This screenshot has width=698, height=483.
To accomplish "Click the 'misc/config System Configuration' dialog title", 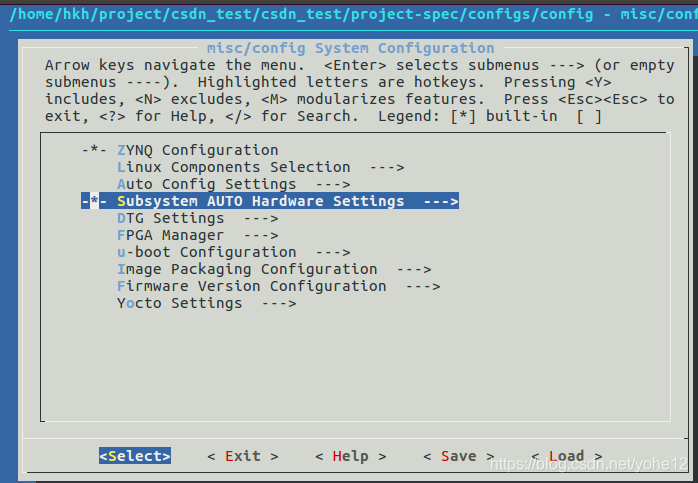I will (350, 48).
